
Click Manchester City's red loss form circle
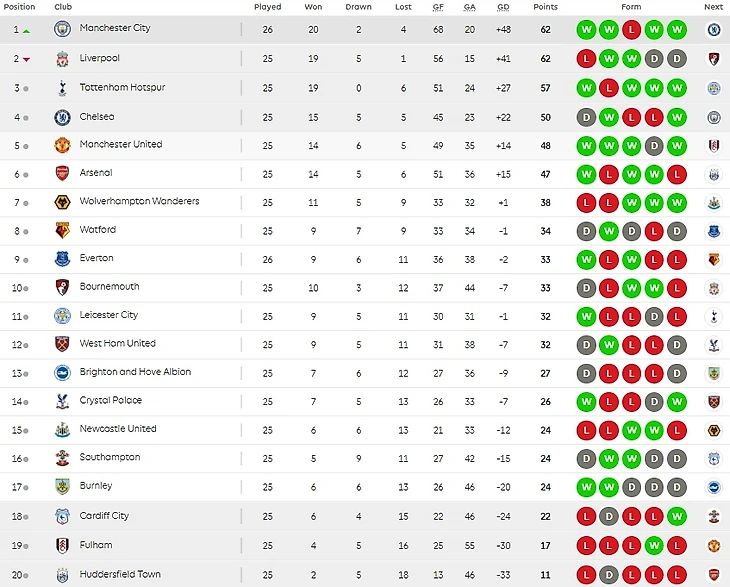(631, 29)
